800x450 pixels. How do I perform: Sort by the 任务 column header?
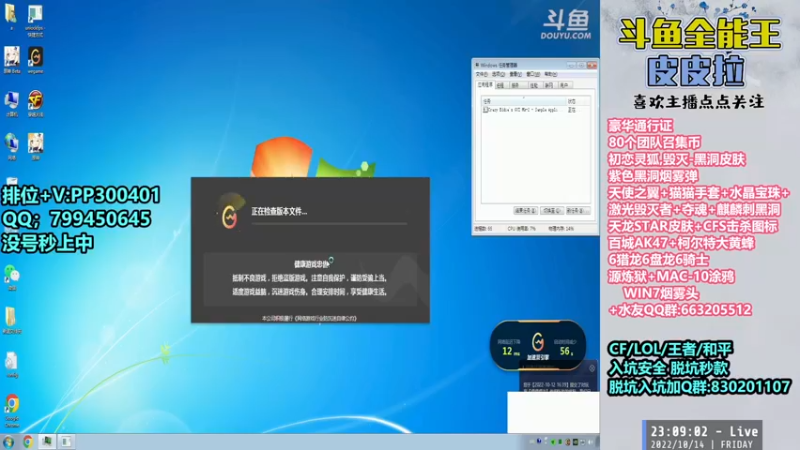tap(524, 102)
